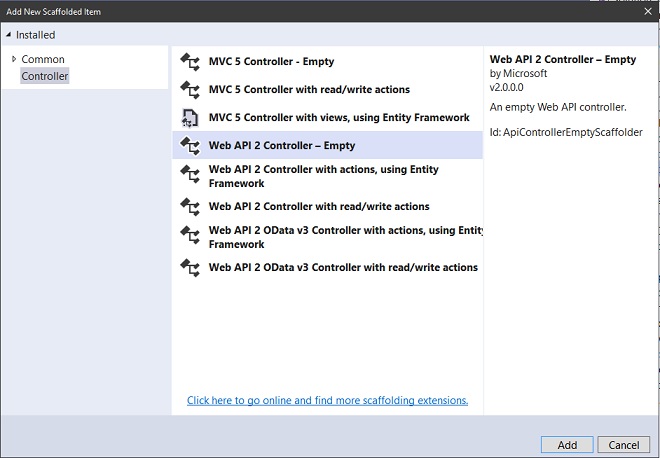Select the Controller category in sidebar
Image resolution: width=660 pixels, height=458 pixels.
point(45,76)
